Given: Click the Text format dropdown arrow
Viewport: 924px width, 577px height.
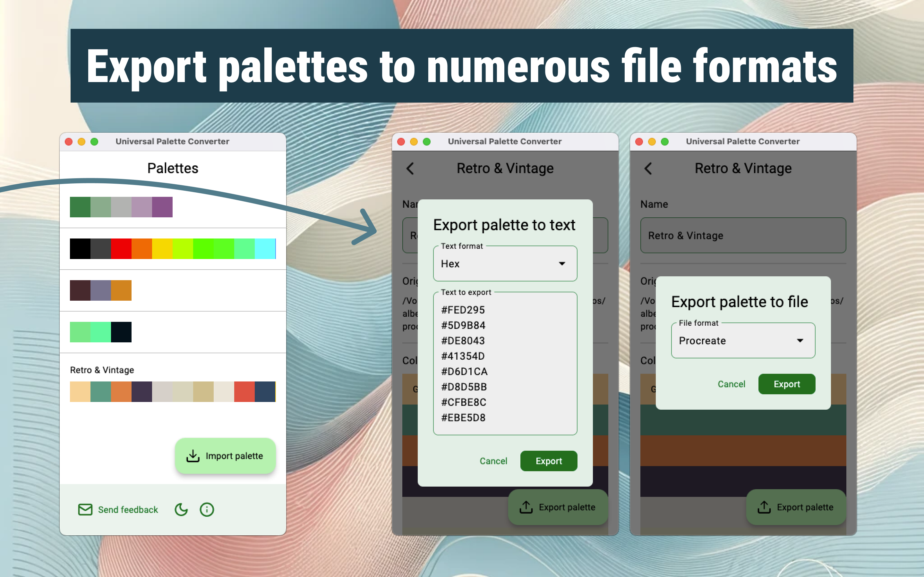Looking at the screenshot, I should click(x=562, y=264).
